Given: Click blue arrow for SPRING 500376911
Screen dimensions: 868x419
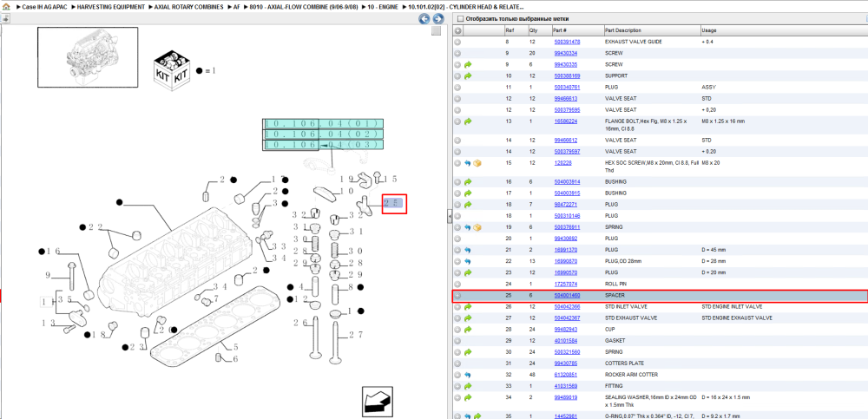Looking at the screenshot, I should (x=468, y=227).
